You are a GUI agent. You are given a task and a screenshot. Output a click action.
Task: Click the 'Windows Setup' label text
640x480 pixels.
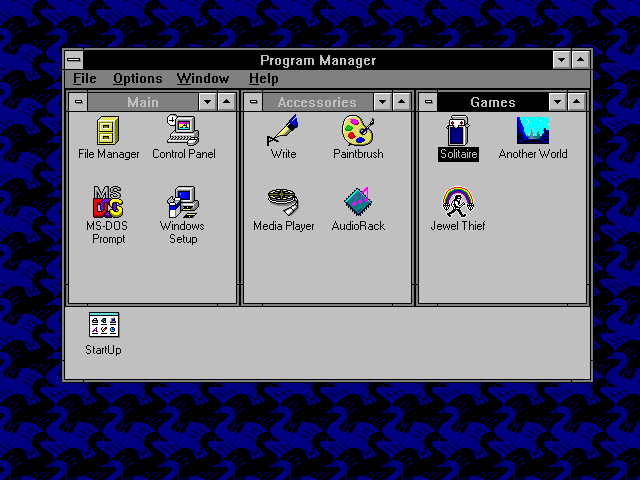click(x=182, y=232)
